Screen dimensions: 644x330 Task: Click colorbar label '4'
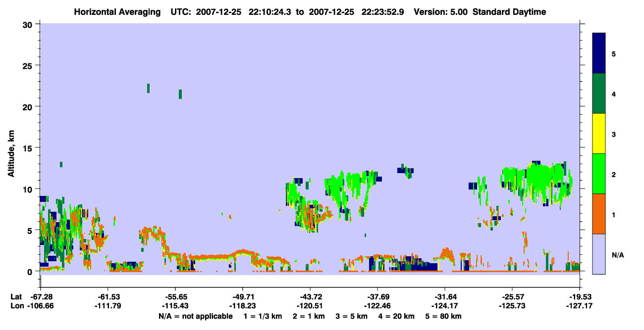pyautogui.click(x=614, y=94)
